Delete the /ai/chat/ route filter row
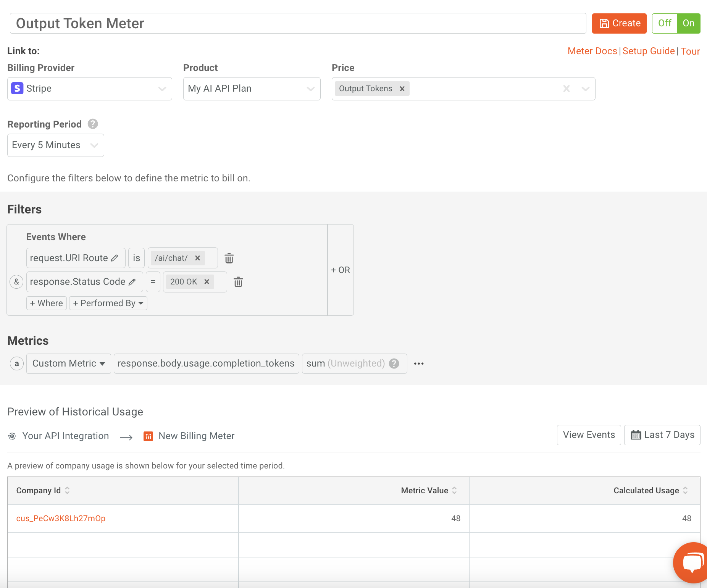This screenshot has height=588, width=707. point(229,258)
